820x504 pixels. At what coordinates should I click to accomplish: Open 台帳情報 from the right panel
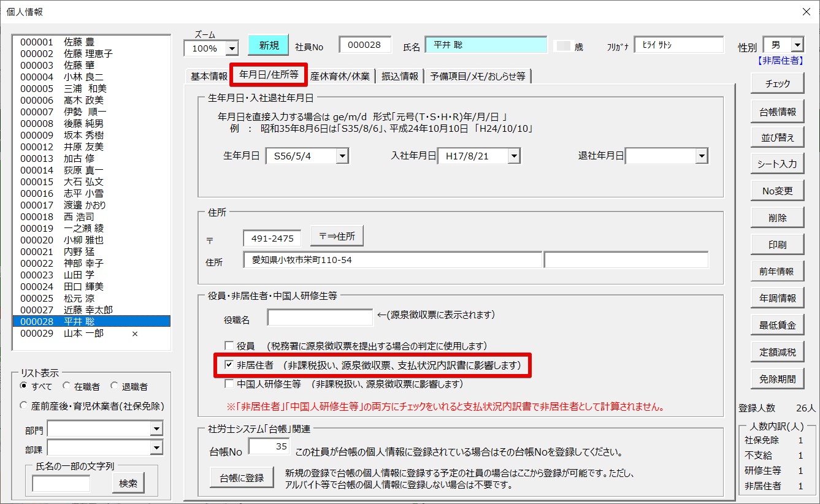[x=777, y=111]
